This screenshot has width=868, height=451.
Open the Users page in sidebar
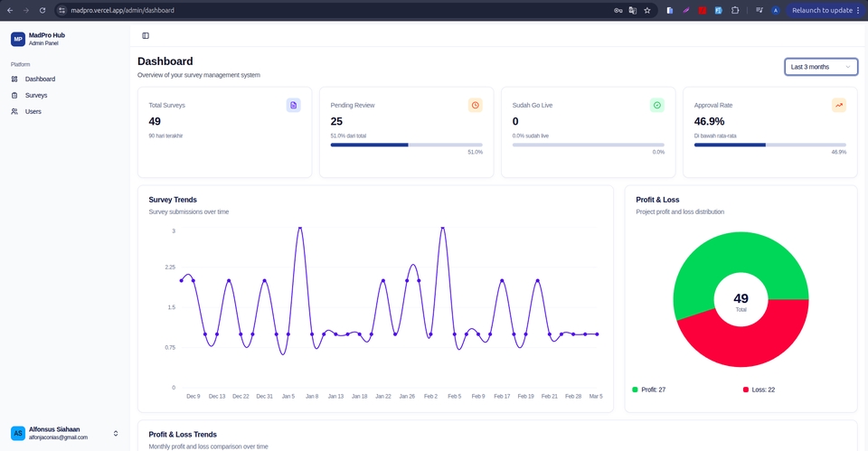[33, 111]
